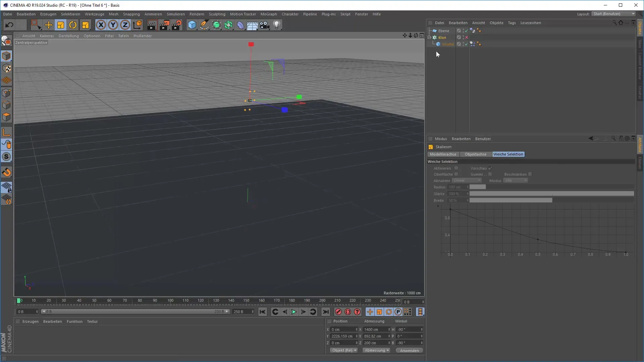Toggle the Oberfläche checkbox
The width and height of the screenshot is (644, 362).
pos(456,174)
